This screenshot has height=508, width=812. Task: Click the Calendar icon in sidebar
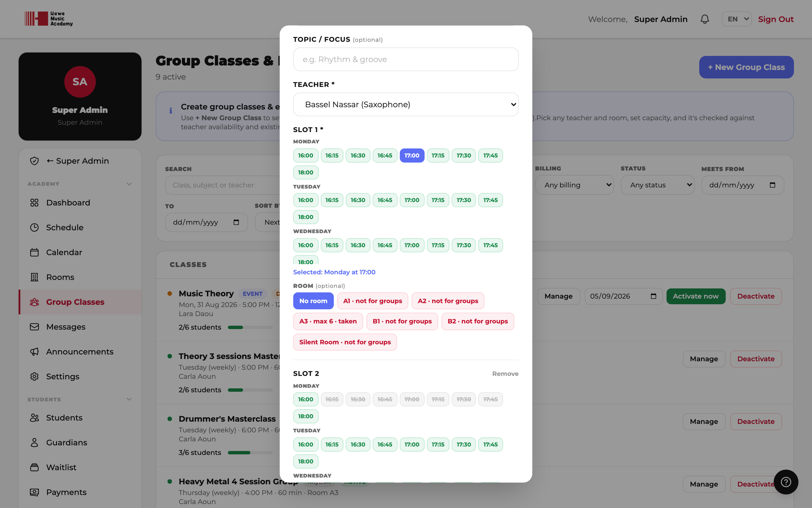coord(34,252)
